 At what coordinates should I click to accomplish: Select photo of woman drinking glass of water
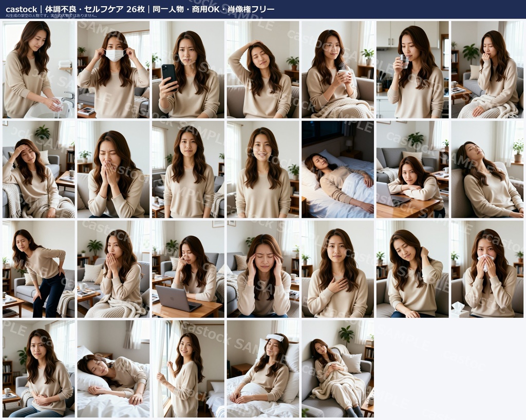(412, 69)
